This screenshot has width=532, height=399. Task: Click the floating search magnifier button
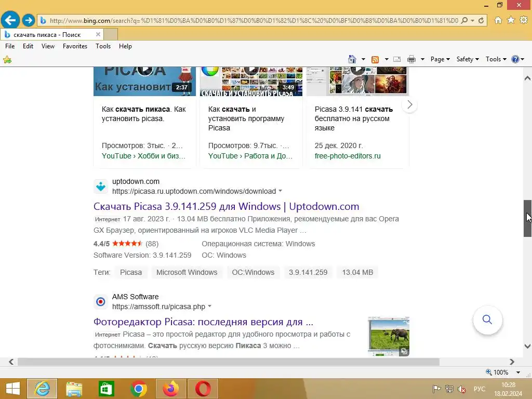[487, 320]
